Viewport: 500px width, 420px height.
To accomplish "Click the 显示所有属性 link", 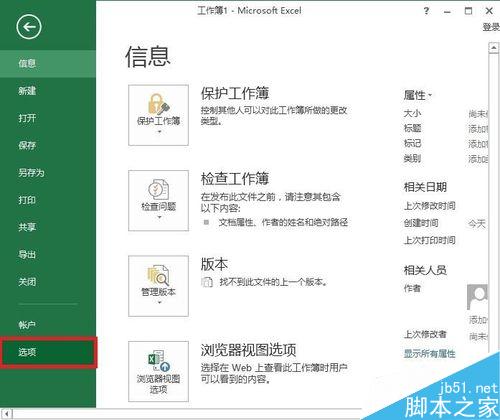I will pos(429,354).
